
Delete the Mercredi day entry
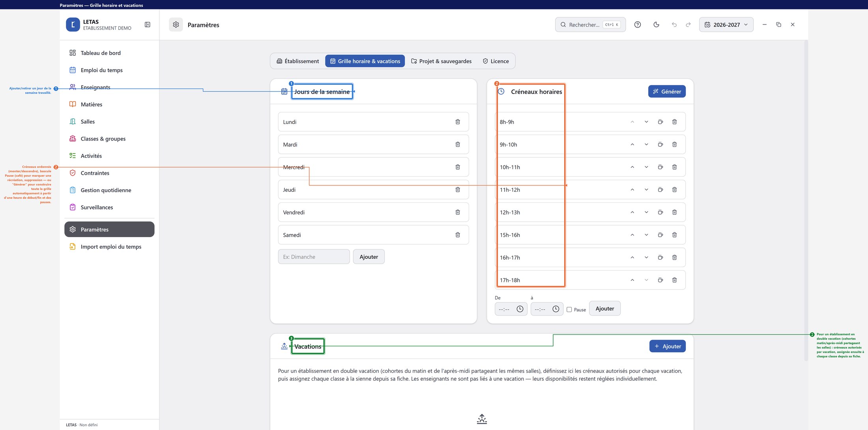(458, 167)
